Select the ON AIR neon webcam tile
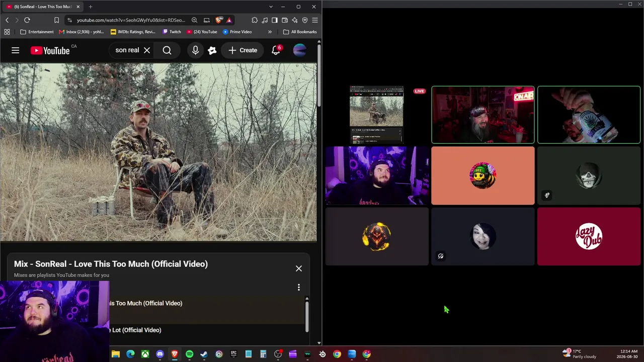 coord(483,115)
